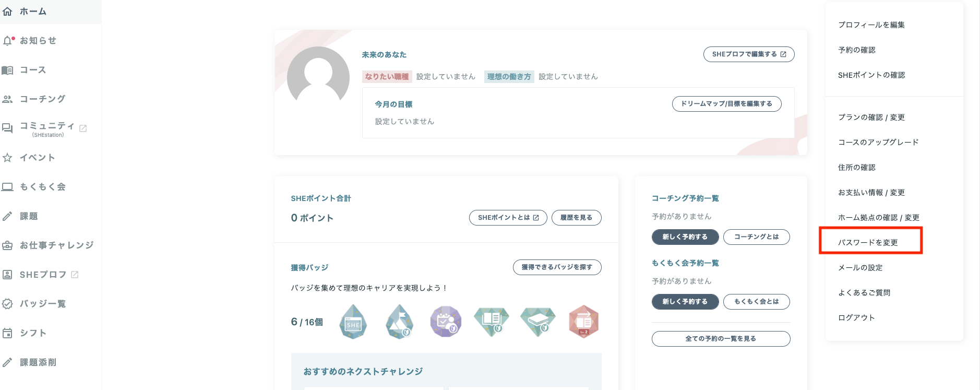This screenshot has height=390, width=980.
Task: Click the teal SHE badge thumbnail
Action: coord(353,322)
